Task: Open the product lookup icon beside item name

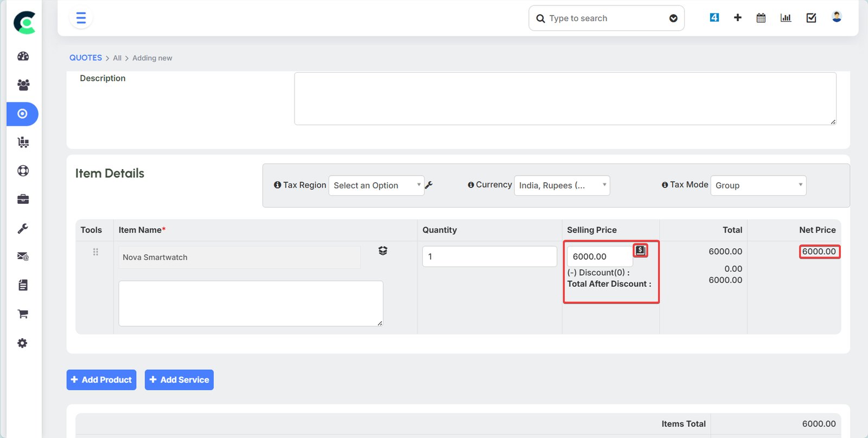Action: pyautogui.click(x=383, y=250)
